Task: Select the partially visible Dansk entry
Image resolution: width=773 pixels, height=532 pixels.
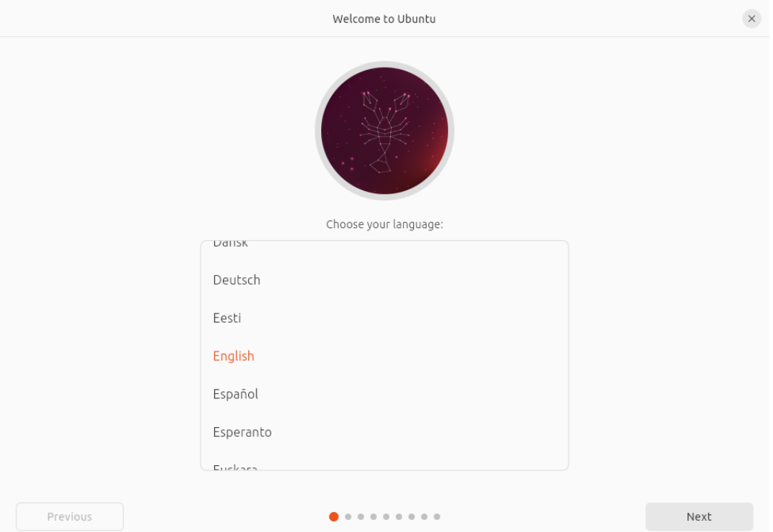Action: pyautogui.click(x=230, y=244)
